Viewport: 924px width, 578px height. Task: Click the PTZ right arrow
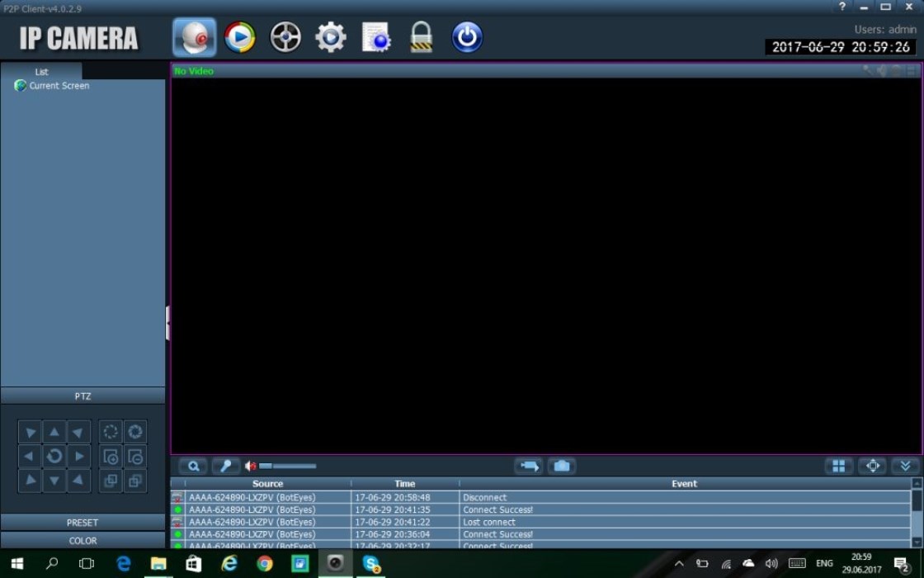tap(79, 456)
